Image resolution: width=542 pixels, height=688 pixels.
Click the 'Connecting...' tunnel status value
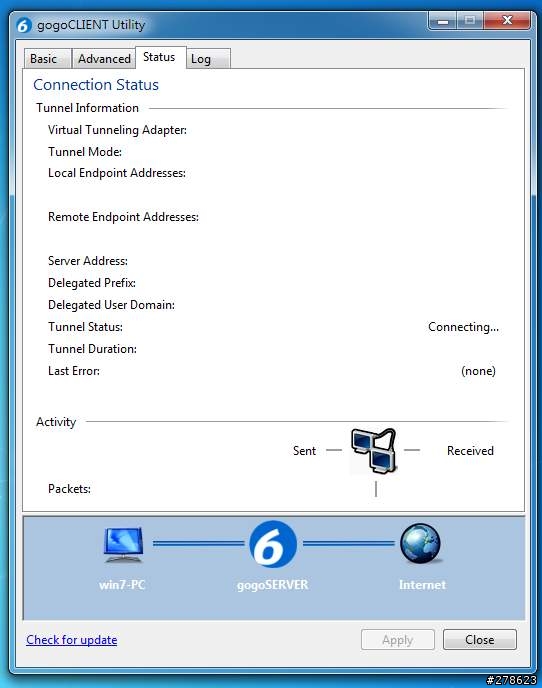tap(463, 327)
